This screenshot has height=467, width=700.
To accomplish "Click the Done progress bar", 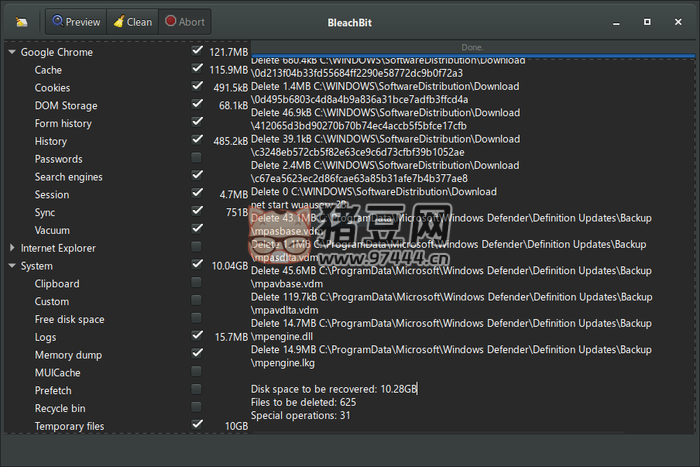I will pyautogui.click(x=471, y=47).
